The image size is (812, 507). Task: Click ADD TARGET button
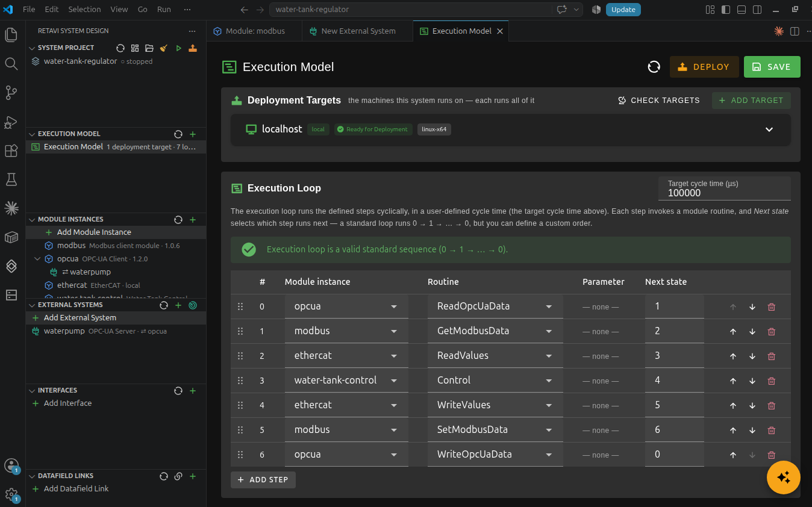point(751,101)
